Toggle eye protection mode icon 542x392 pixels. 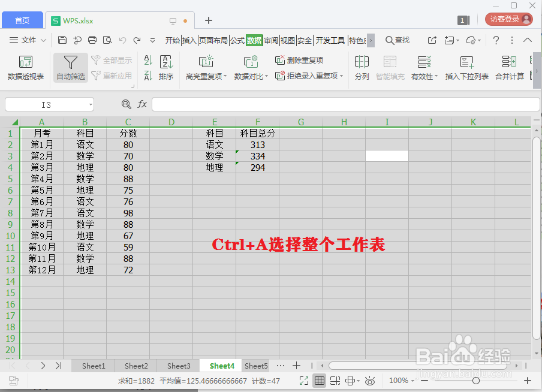click(370, 381)
